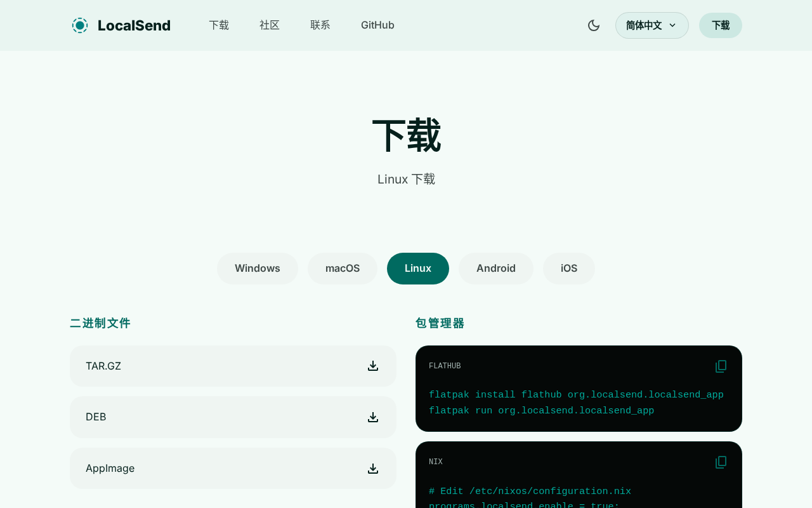The width and height of the screenshot is (812, 508).
Task: Click the flatpak run command line
Action: click(x=541, y=411)
